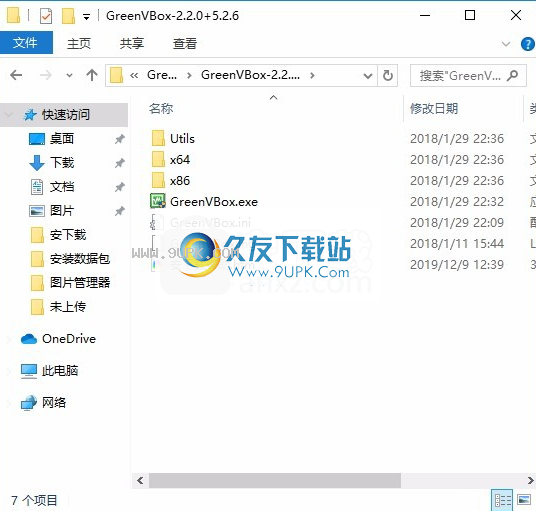The image size is (536, 511).
Task: Open the x86 folder icon
Action: 158,180
